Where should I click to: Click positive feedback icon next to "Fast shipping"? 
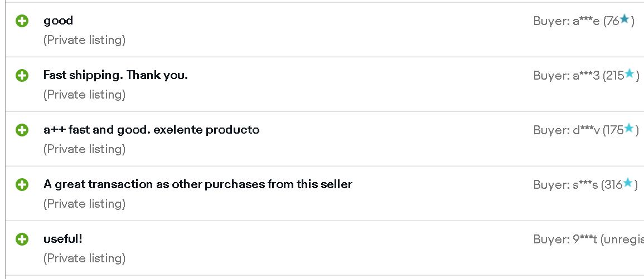(22, 76)
